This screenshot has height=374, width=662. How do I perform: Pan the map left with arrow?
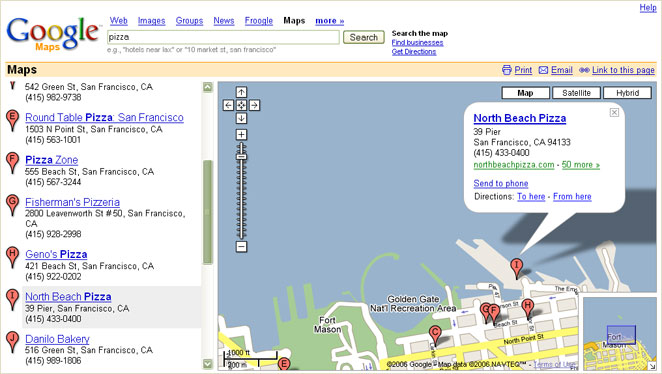228,105
